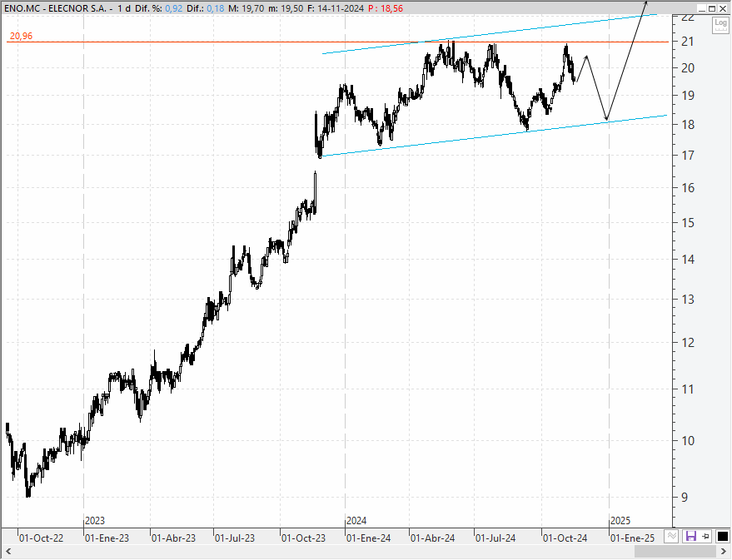Click the 13 price axis label
This screenshot has width=732, height=560.
click(x=688, y=300)
